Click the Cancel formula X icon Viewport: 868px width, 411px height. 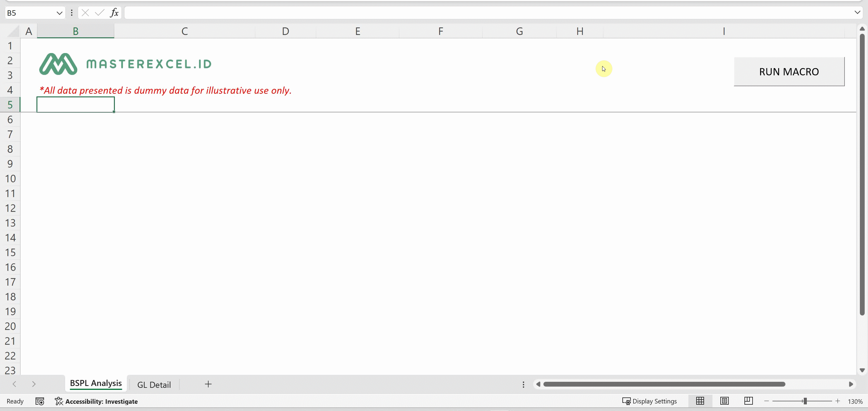tap(85, 13)
